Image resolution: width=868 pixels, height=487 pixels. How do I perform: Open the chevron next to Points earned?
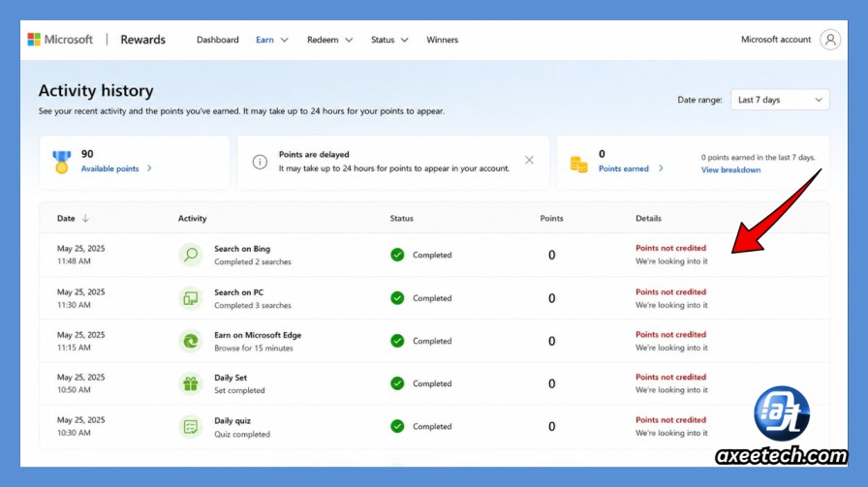661,168
